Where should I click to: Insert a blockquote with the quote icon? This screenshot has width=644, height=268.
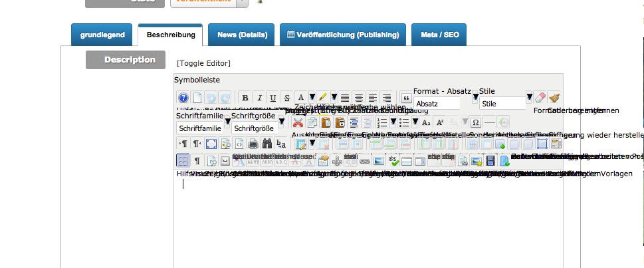tap(406, 98)
